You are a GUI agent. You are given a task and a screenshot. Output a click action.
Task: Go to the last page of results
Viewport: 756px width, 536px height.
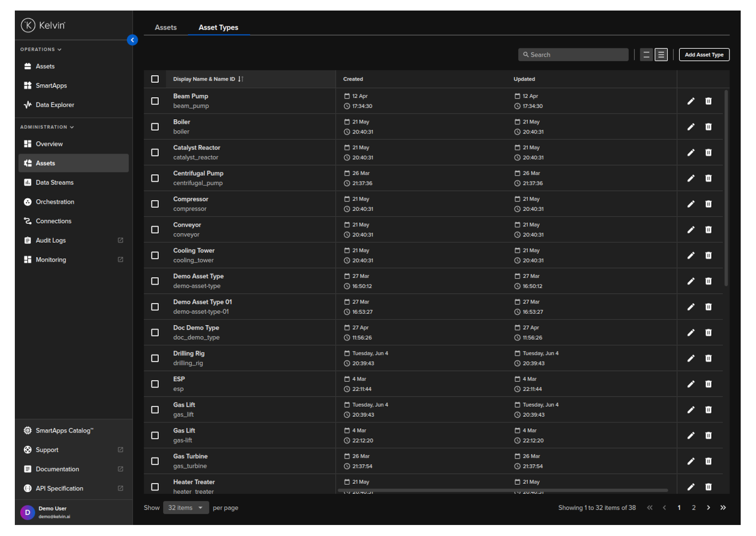[x=723, y=508]
